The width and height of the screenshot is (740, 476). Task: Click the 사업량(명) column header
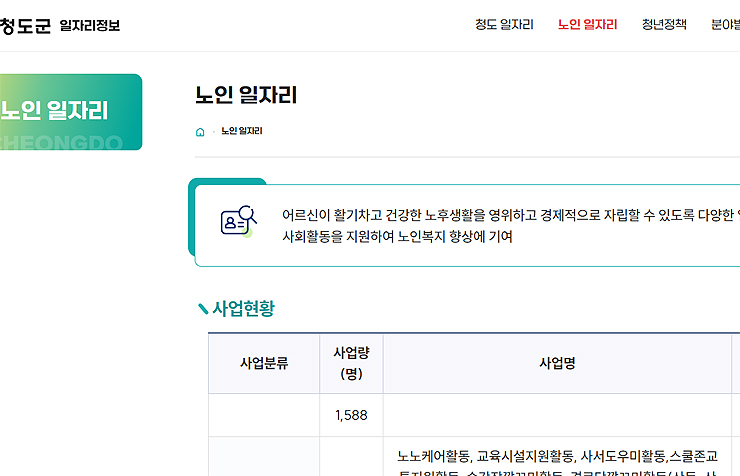coord(351,363)
